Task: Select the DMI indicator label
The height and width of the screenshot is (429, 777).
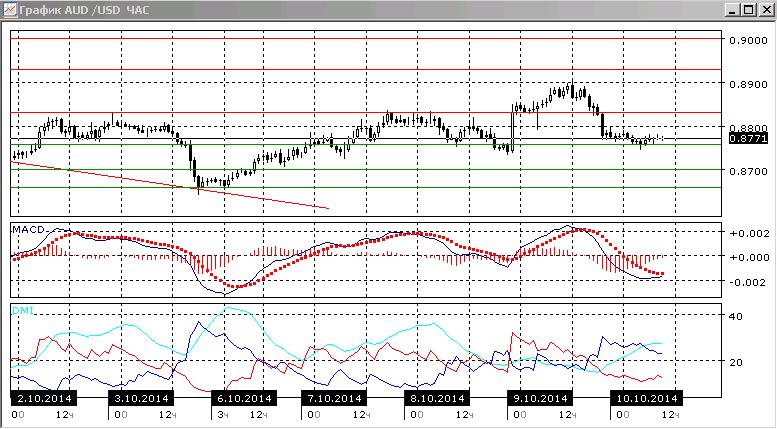Action: 23,311
